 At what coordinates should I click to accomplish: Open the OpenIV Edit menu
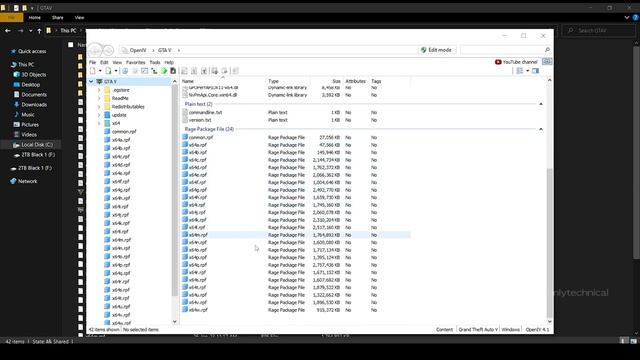pyautogui.click(x=104, y=62)
